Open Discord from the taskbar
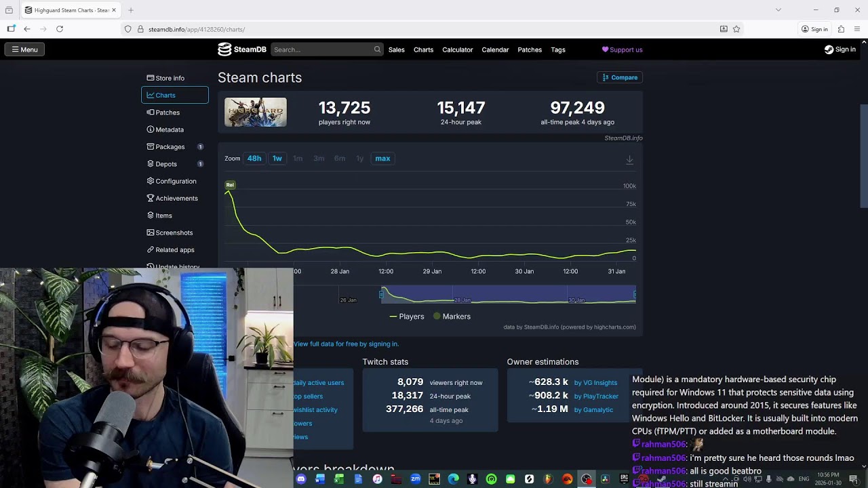The height and width of the screenshot is (488, 868). [301, 479]
